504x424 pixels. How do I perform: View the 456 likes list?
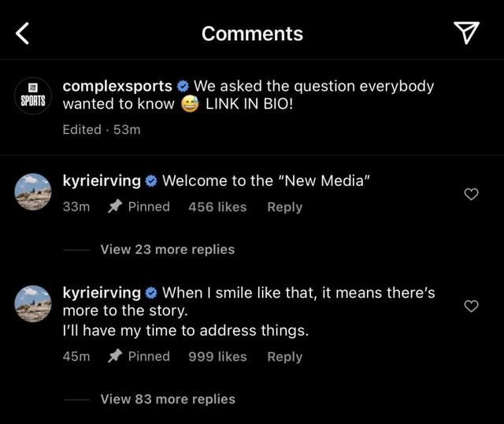click(x=217, y=206)
